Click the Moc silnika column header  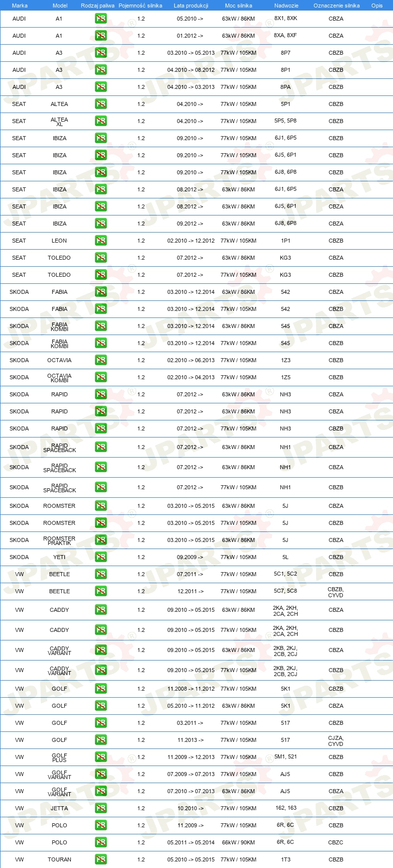point(238,6)
